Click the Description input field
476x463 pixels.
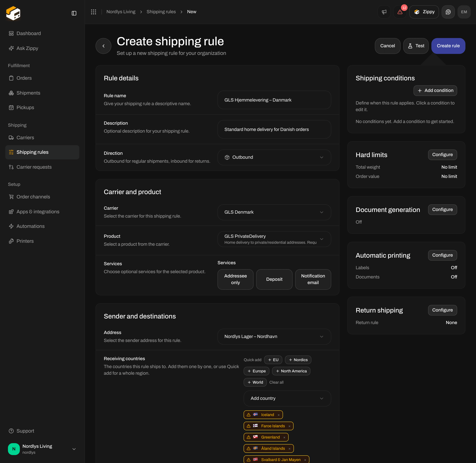point(274,129)
